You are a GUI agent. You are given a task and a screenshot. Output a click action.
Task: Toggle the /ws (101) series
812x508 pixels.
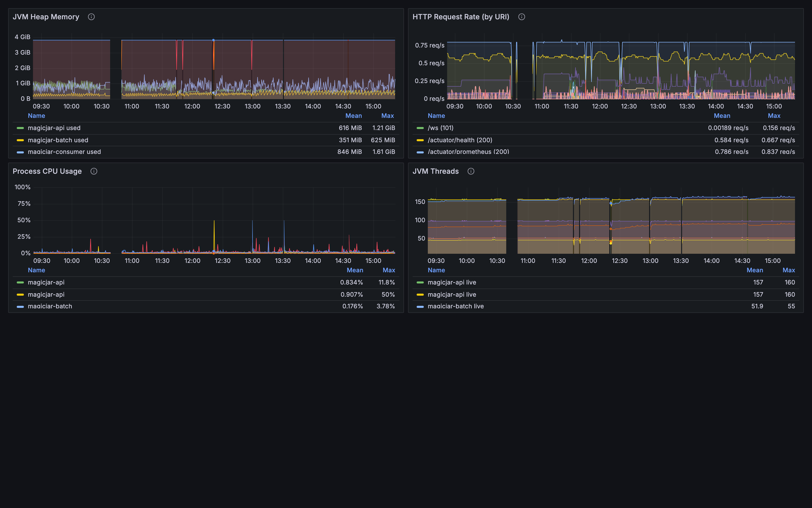coord(441,128)
